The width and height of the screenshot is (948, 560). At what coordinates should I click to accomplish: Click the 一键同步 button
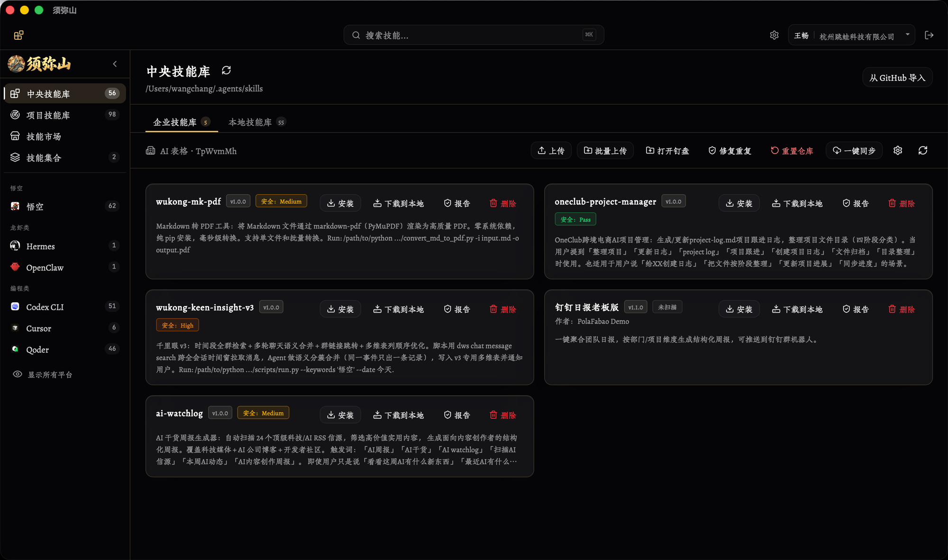click(x=854, y=151)
